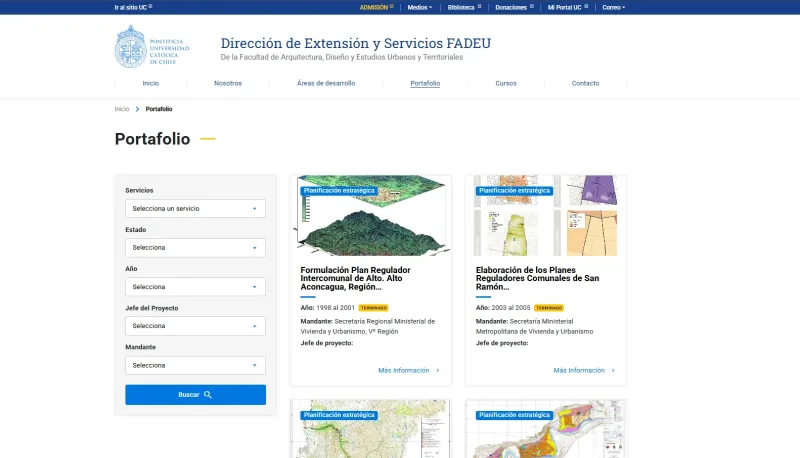Click the Dirección de Extensión y Servicios FADEU heading
Screen dimensions: 800x458
(x=356, y=43)
